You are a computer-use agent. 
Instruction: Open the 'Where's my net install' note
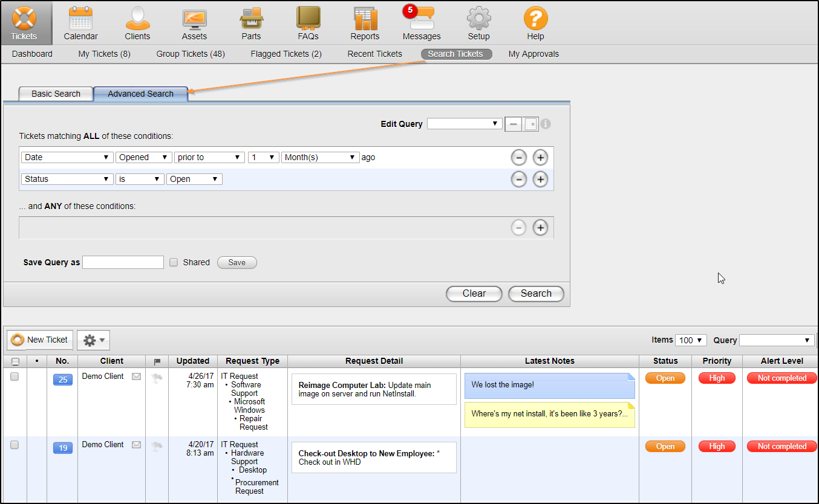tap(550, 415)
